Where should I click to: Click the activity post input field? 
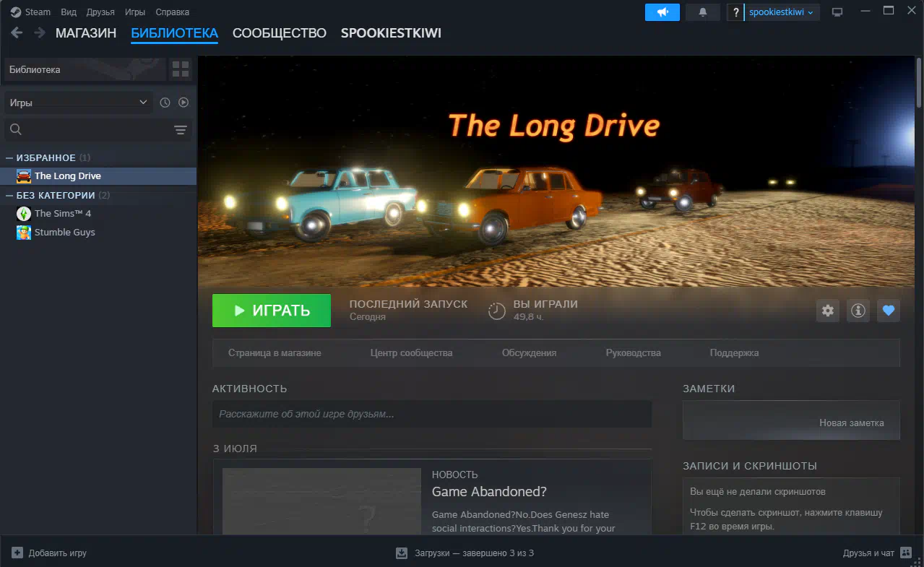coord(432,415)
